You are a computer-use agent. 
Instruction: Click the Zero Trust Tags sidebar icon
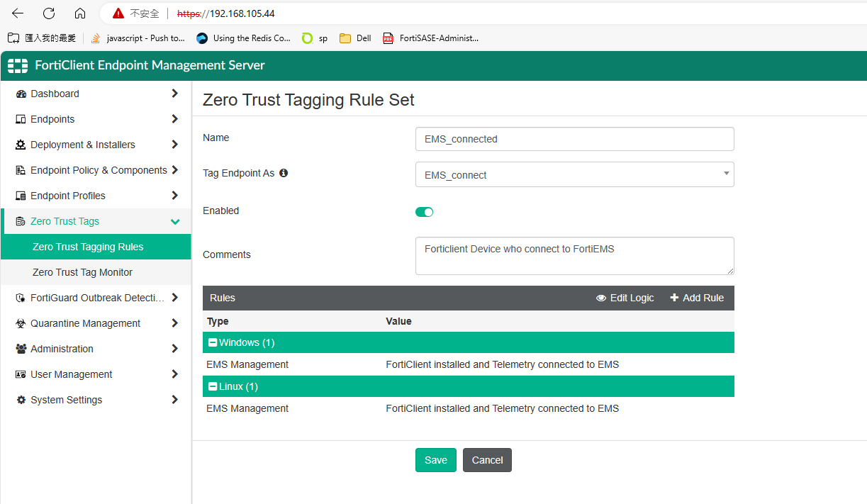(21, 221)
